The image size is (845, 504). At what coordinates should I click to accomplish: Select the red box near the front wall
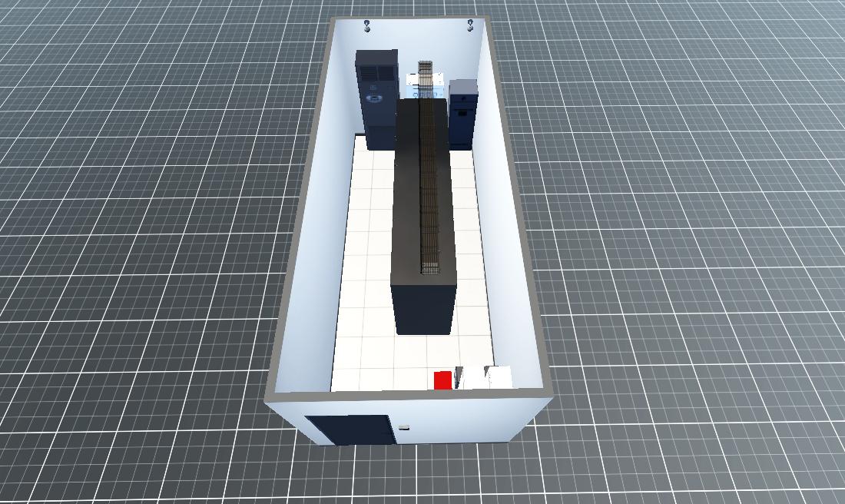pos(442,380)
